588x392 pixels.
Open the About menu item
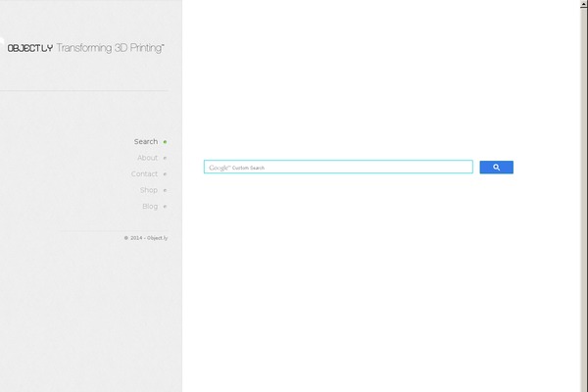tap(147, 158)
